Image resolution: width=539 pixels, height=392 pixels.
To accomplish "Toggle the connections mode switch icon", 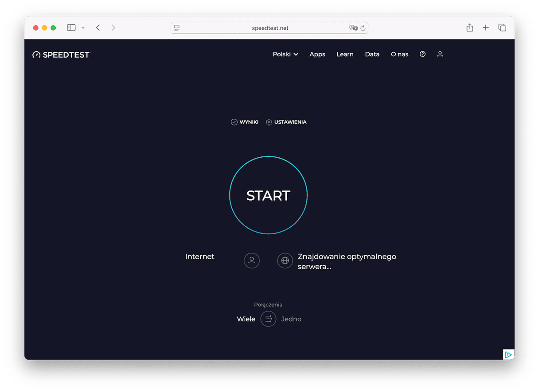I will [x=268, y=319].
